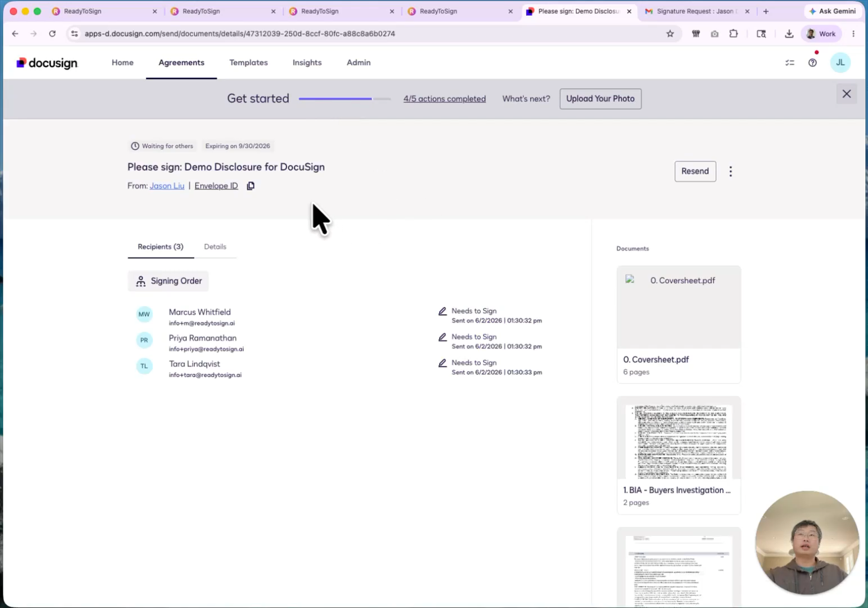The image size is (868, 608).
Task: Click the Waiting for others status badge
Action: [162, 146]
